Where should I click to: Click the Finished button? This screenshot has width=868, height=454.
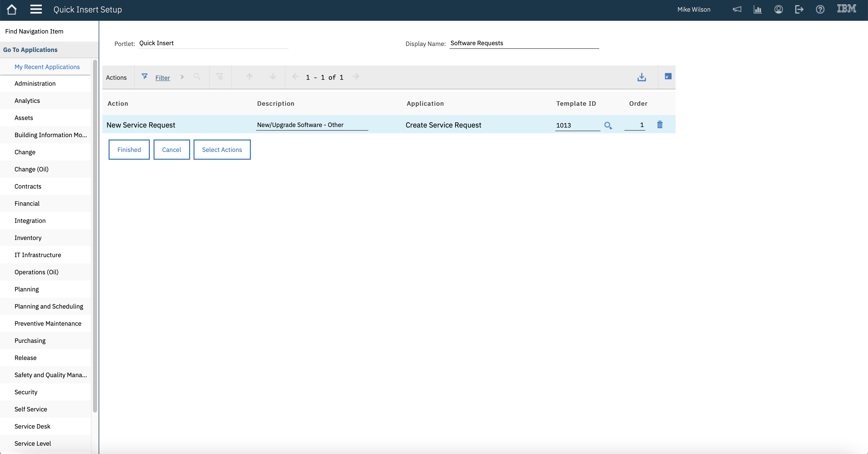pyautogui.click(x=129, y=149)
